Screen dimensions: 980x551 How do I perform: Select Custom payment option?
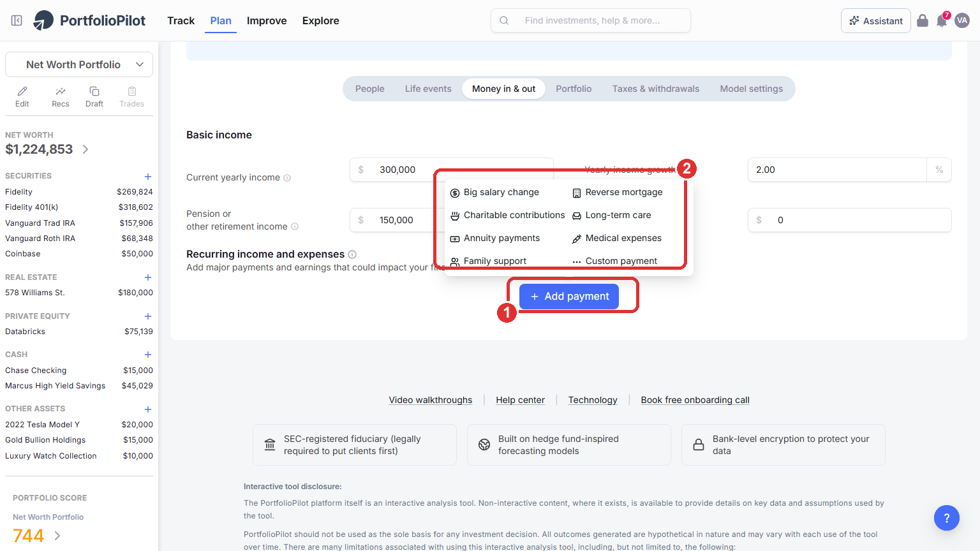coord(614,261)
